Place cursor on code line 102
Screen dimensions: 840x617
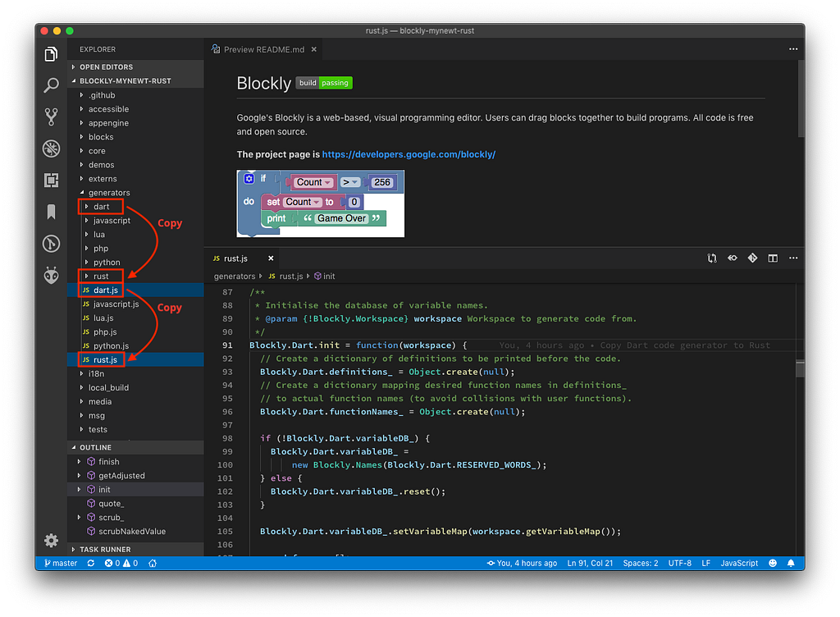coord(358,491)
